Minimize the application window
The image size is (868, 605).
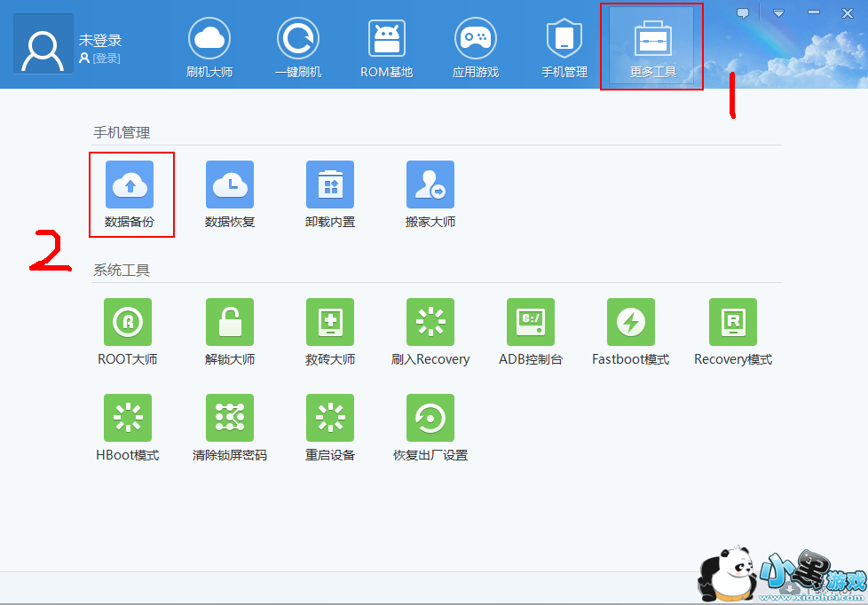814,12
